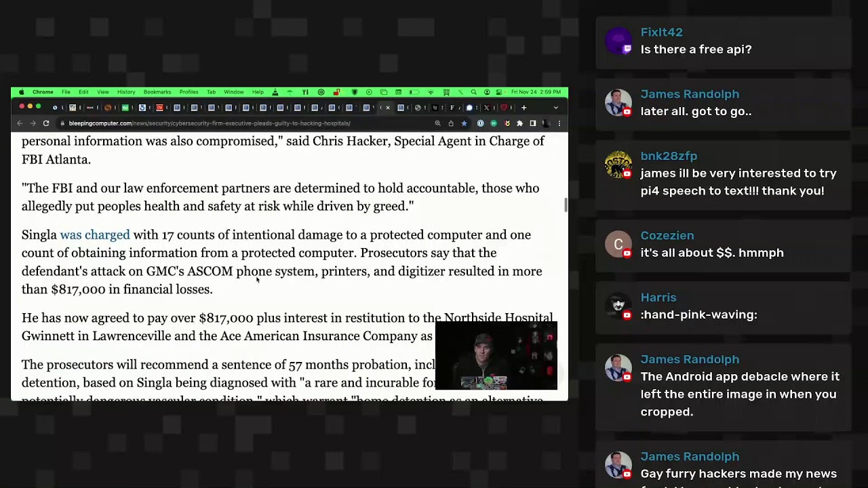Open the History menu
868x488 pixels.
pos(126,92)
